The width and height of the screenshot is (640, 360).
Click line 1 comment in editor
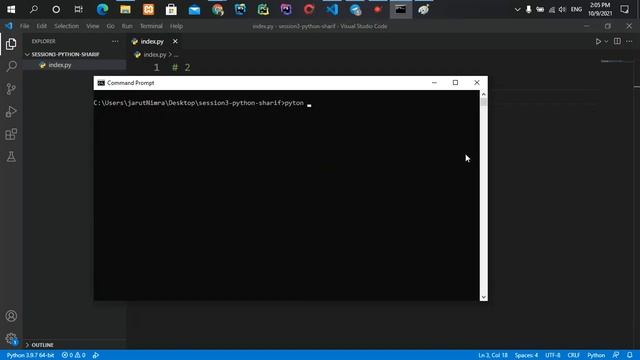(181, 68)
